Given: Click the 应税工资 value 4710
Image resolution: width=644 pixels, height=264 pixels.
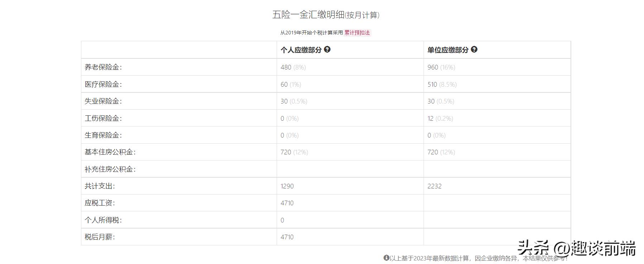Looking at the screenshot, I should click(287, 203).
